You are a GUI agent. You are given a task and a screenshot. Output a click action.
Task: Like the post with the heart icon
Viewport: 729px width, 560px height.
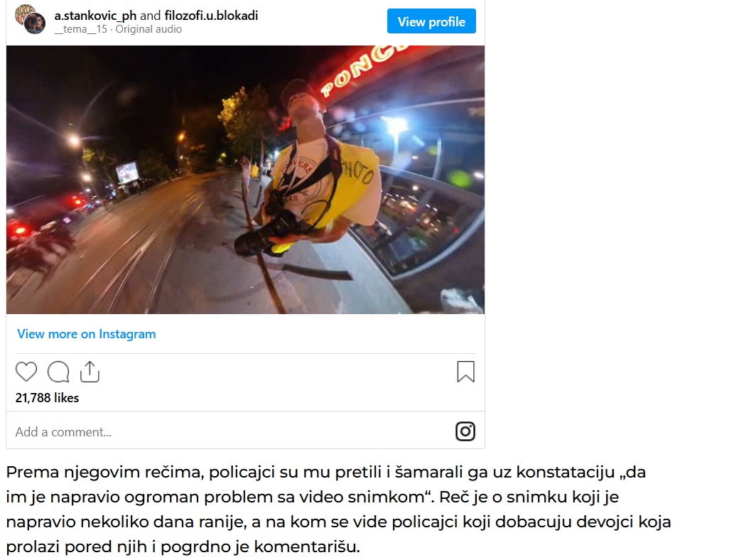26,372
